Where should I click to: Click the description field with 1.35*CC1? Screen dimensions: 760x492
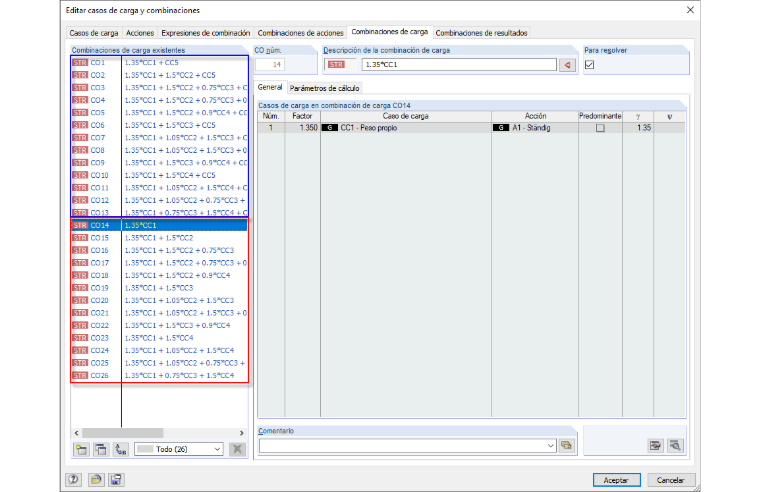pyautogui.click(x=459, y=64)
